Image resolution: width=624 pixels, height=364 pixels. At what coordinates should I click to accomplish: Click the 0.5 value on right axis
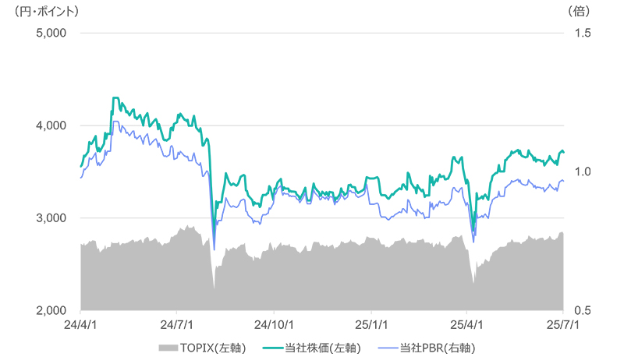(x=583, y=310)
